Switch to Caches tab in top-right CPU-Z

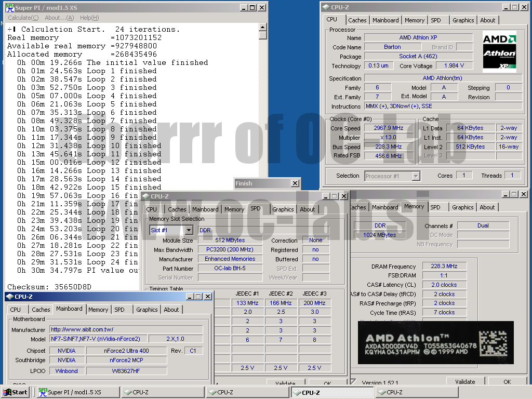[x=357, y=20]
